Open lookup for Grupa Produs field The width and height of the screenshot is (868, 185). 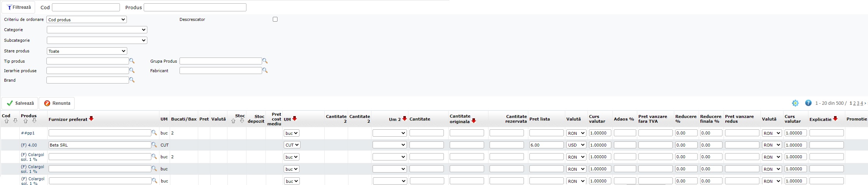(x=265, y=61)
